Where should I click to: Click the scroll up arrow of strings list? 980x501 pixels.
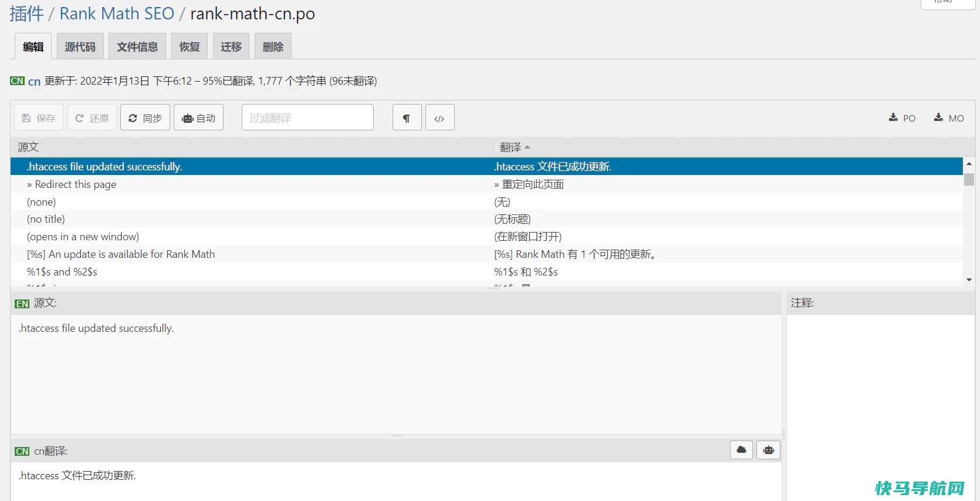coord(969,163)
